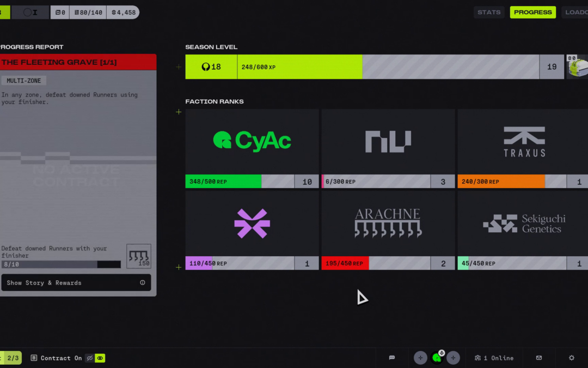Select the Progress tab
The height and width of the screenshot is (368, 588).
[532, 12]
